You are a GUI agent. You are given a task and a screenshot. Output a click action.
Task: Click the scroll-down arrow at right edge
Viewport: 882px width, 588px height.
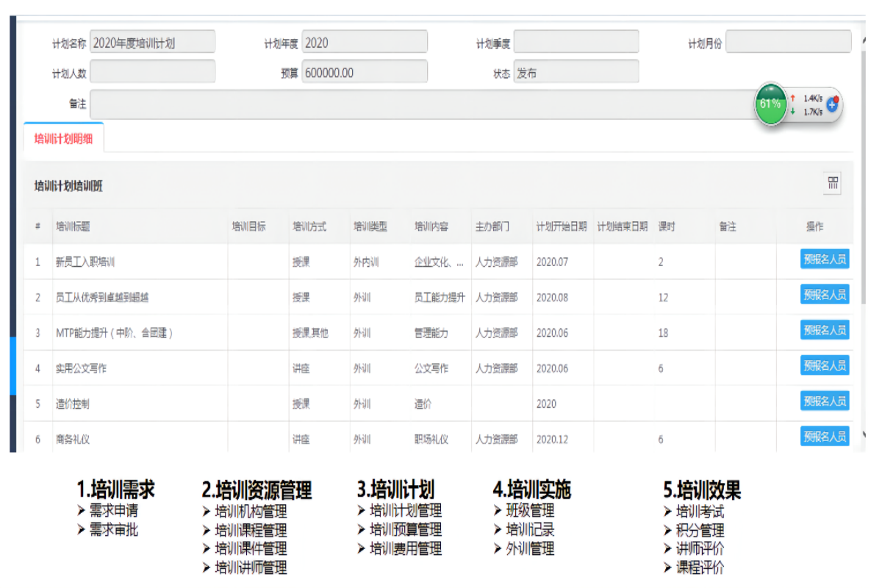pyautogui.click(x=864, y=435)
